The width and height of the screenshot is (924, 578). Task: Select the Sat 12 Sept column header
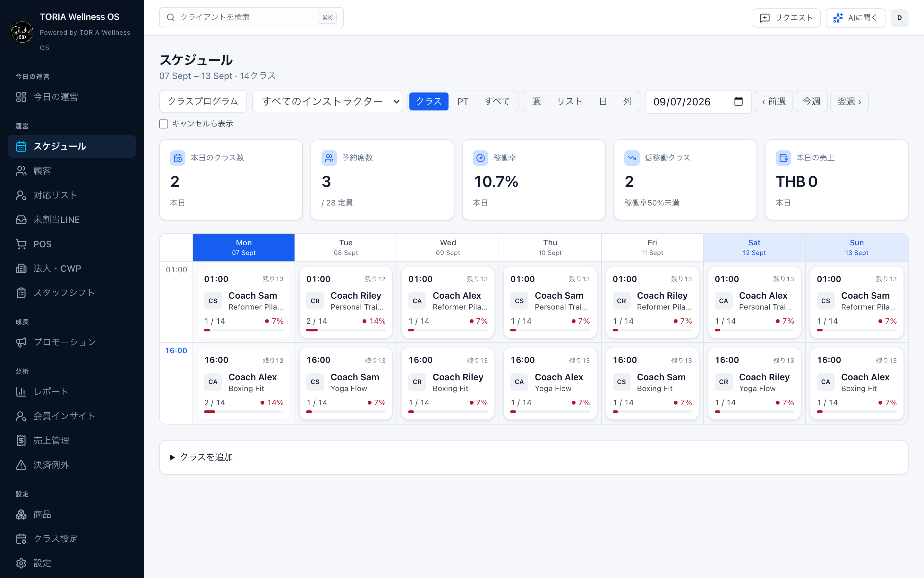pos(754,247)
